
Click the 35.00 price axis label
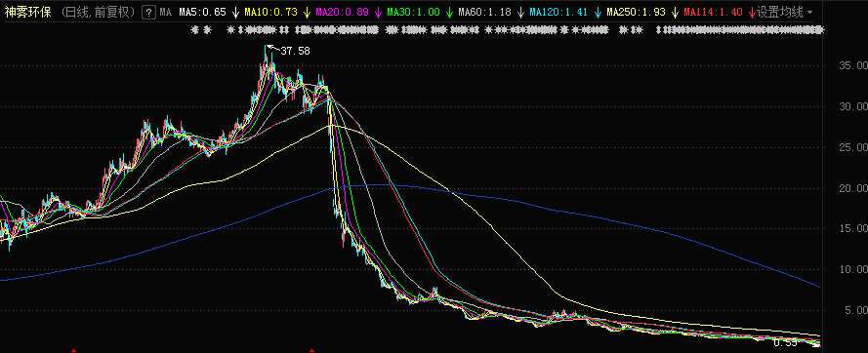[853, 66]
